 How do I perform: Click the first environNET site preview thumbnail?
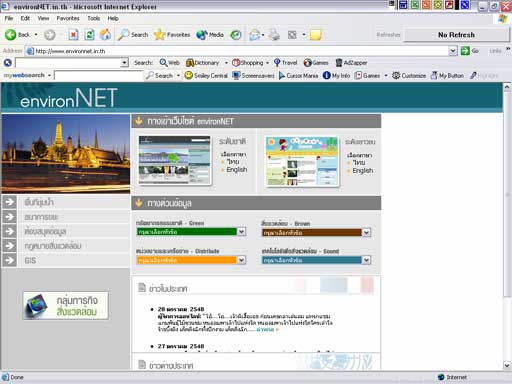(175, 160)
